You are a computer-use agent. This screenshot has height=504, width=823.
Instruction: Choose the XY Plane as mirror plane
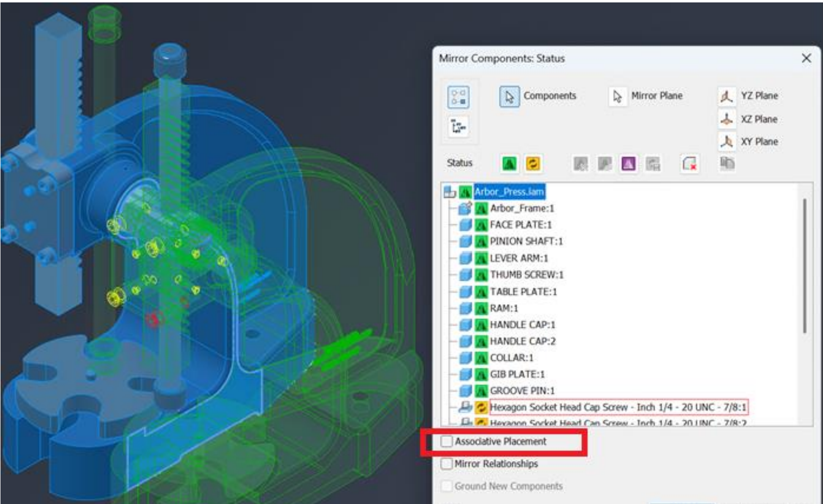(726, 141)
